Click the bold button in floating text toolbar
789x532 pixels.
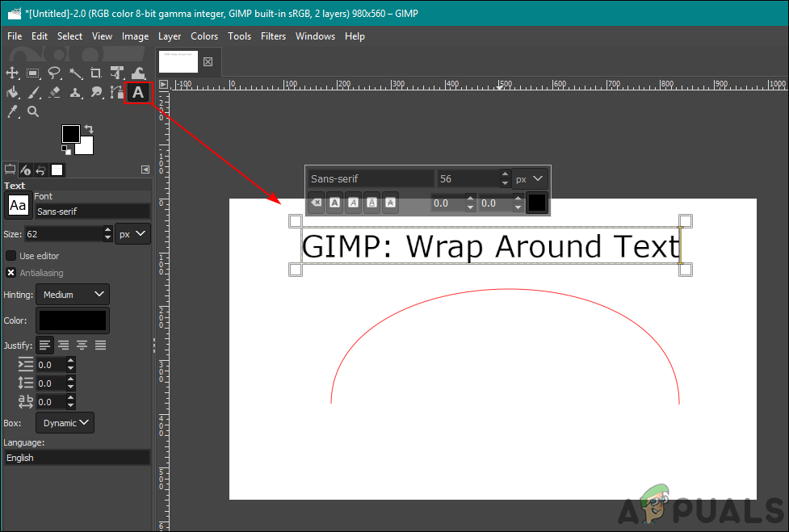[x=334, y=203]
